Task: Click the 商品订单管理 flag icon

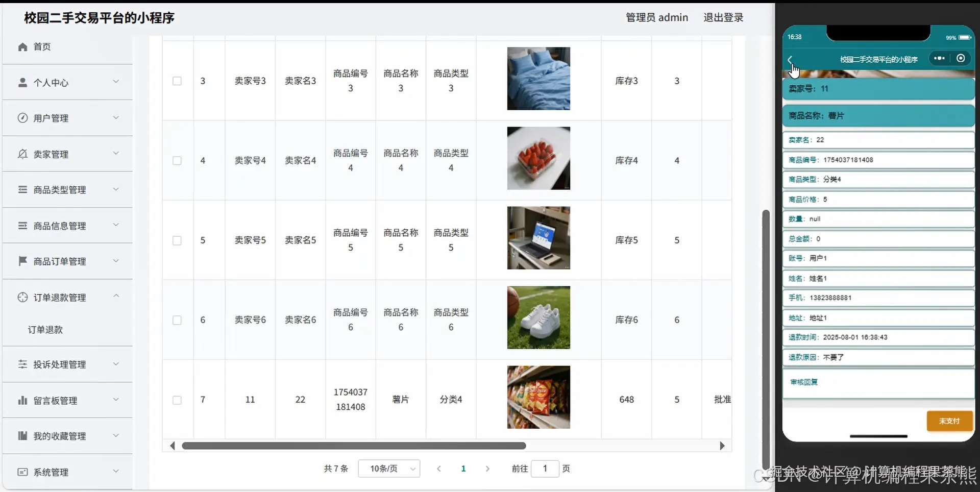Action: pyautogui.click(x=22, y=261)
